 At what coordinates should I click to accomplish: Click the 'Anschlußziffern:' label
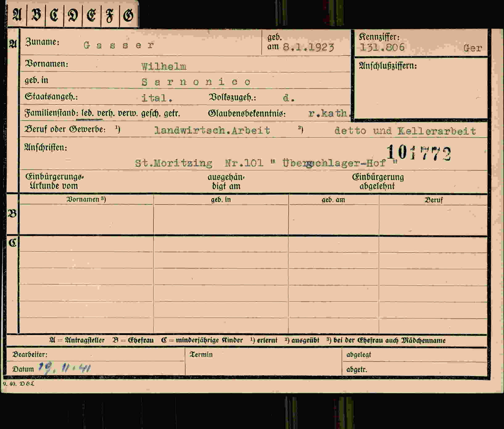tap(388, 66)
